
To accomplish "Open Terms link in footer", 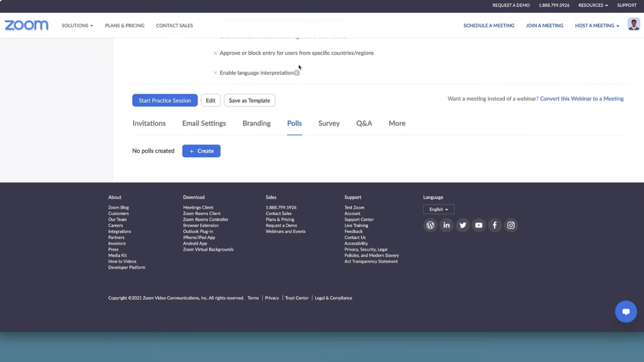I will tap(253, 298).
